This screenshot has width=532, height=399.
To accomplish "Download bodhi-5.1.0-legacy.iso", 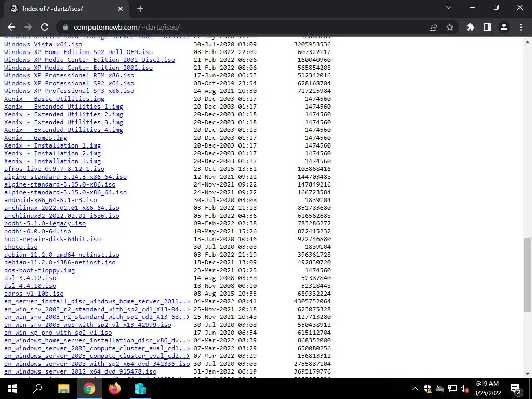I will coord(45,223).
